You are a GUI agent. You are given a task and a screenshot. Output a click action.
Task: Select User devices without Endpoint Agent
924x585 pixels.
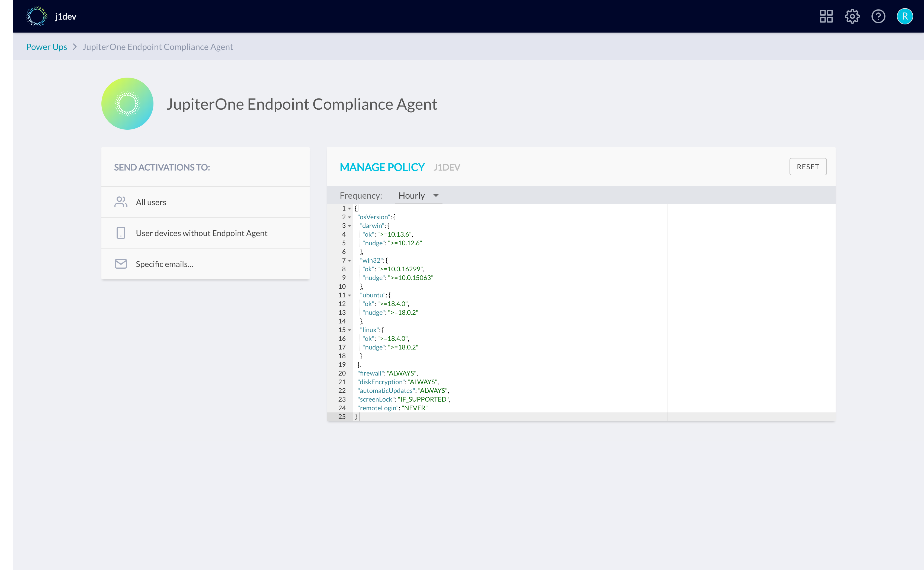pyautogui.click(x=205, y=233)
